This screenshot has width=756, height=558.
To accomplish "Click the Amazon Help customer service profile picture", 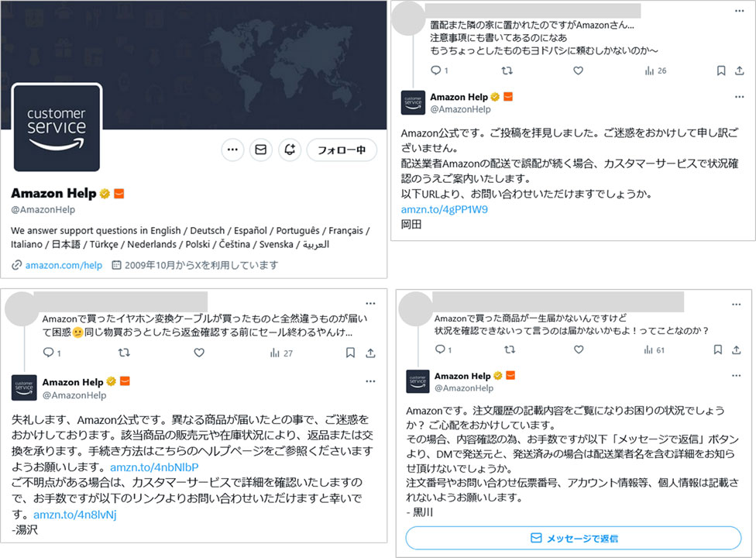I will pyautogui.click(x=57, y=128).
